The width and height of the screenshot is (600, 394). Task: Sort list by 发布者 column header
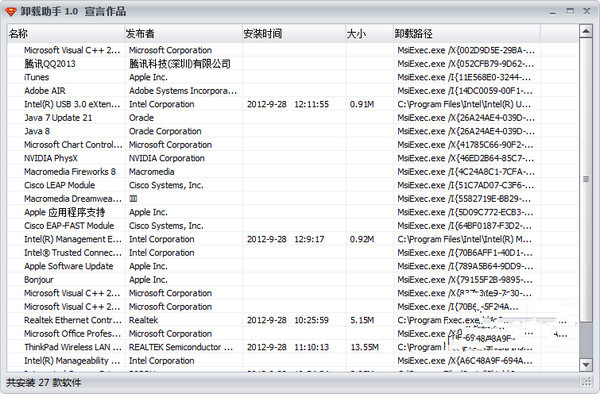pos(183,34)
